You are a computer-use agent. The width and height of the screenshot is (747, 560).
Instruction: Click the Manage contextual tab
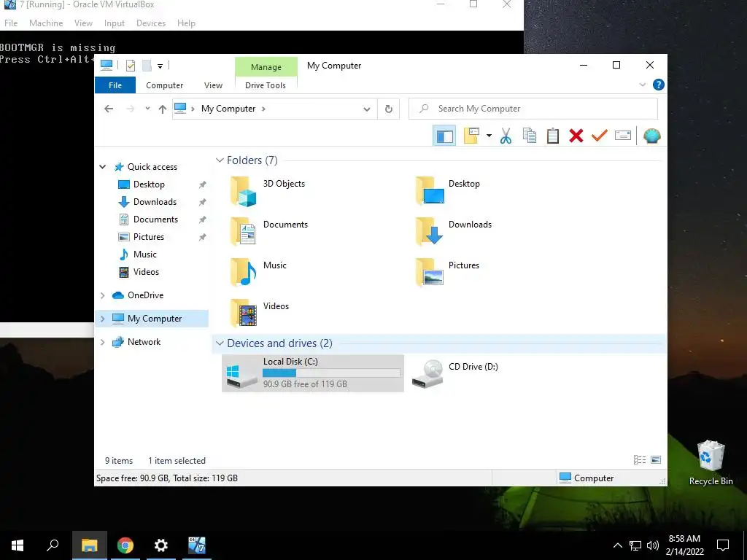pyautogui.click(x=266, y=66)
